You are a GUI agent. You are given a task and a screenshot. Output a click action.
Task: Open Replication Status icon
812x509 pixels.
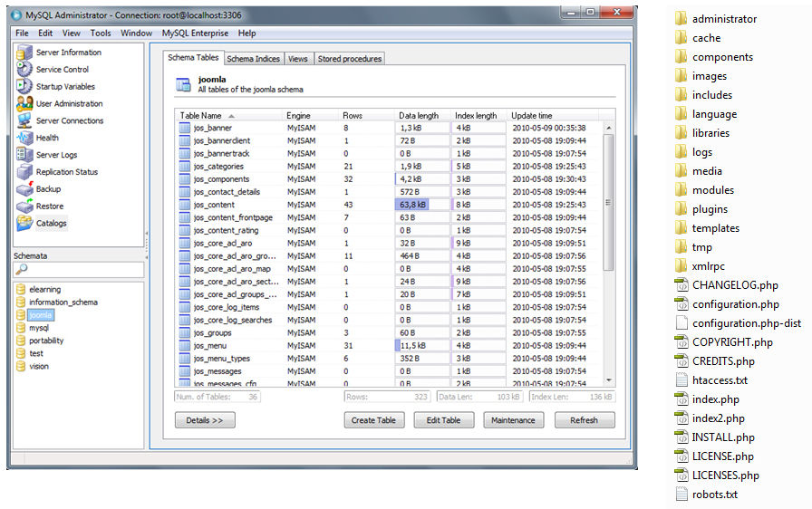click(x=24, y=172)
